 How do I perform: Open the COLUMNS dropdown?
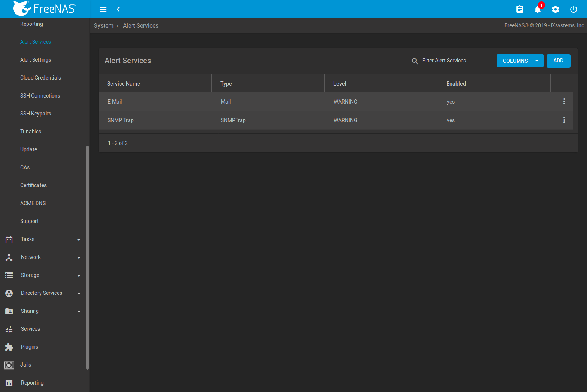[x=520, y=61]
